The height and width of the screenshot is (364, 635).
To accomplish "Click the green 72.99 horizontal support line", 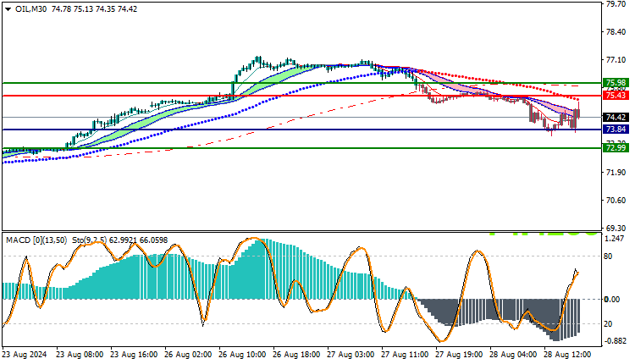I will (x=301, y=148).
